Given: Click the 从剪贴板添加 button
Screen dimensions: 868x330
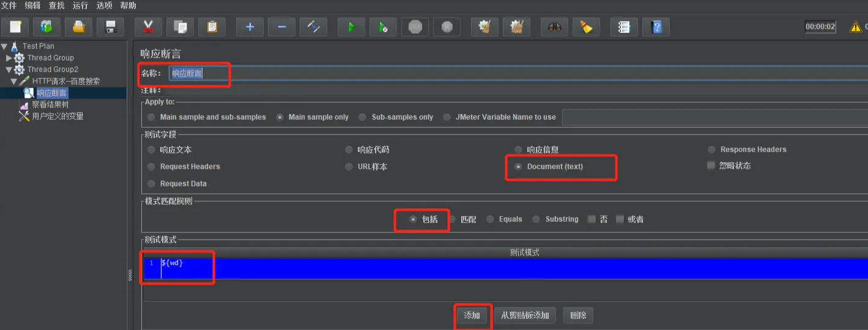Looking at the screenshot, I should pos(525,315).
